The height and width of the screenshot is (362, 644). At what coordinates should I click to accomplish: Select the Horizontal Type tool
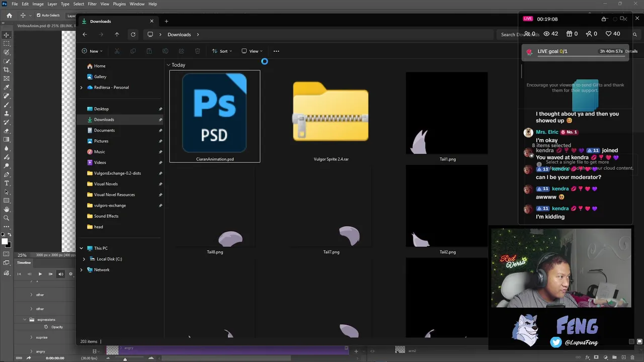(7, 183)
